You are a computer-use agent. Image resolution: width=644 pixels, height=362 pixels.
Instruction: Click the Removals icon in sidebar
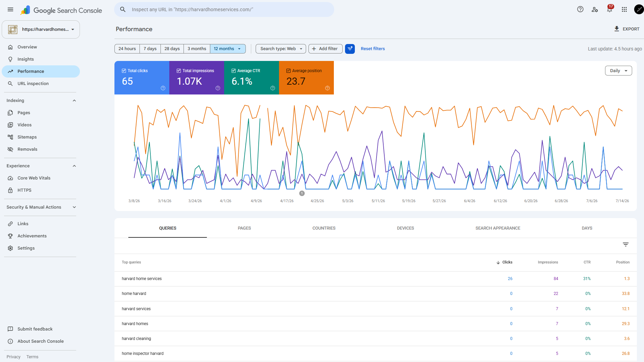tap(10, 149)
